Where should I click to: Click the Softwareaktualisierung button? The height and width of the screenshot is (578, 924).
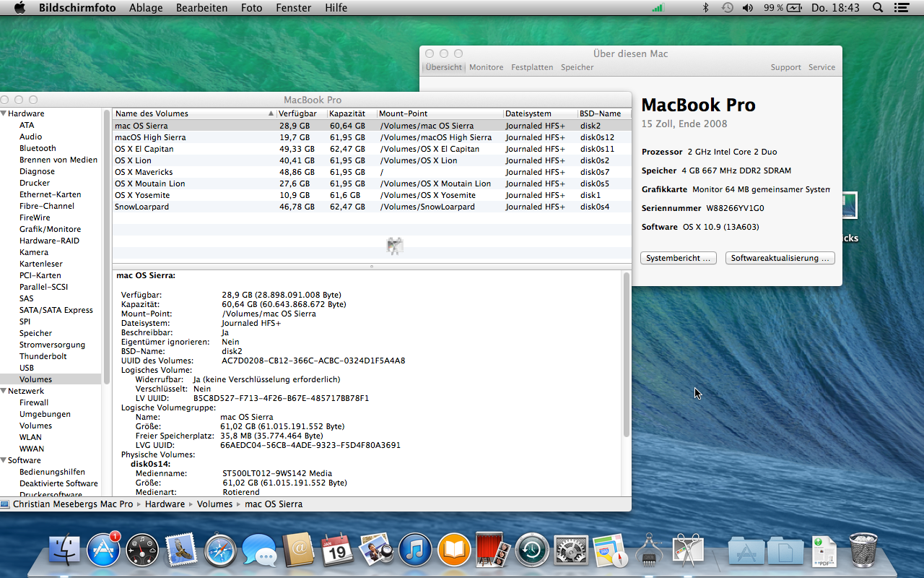[780, 258]
